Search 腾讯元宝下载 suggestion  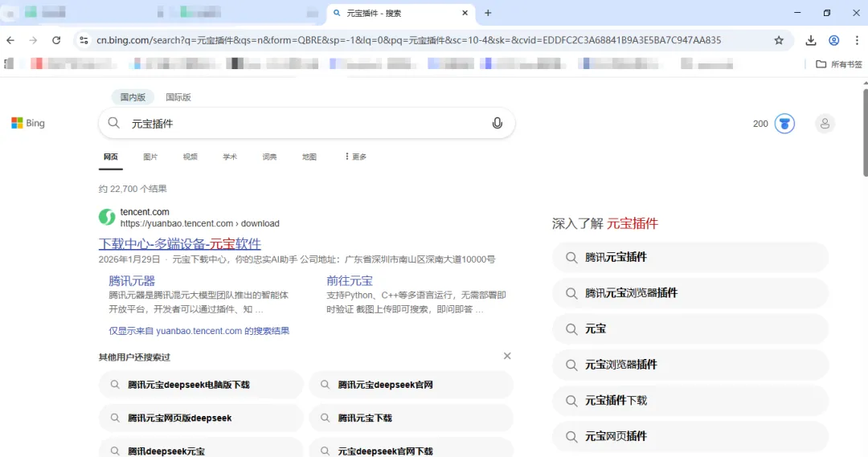point(411,418)
